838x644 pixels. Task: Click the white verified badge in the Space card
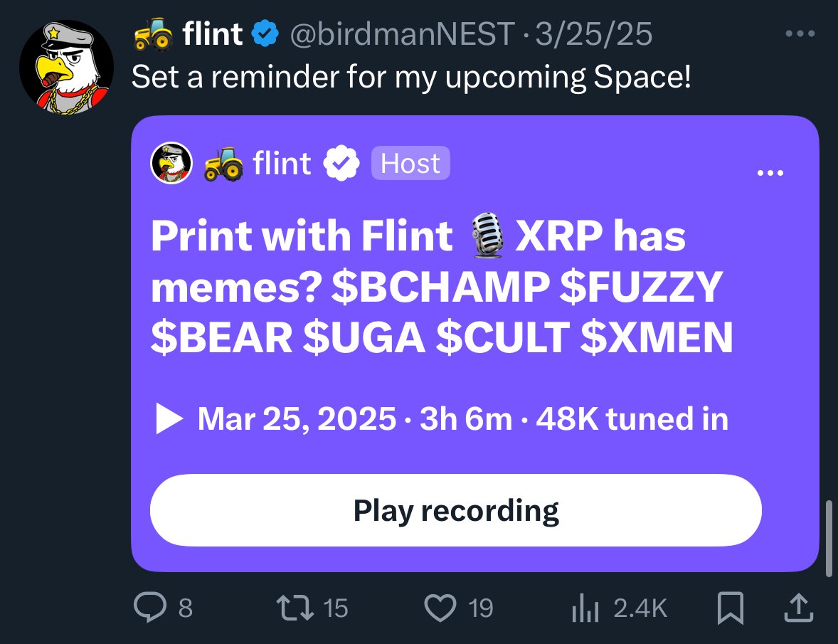[x=341, y=163]
